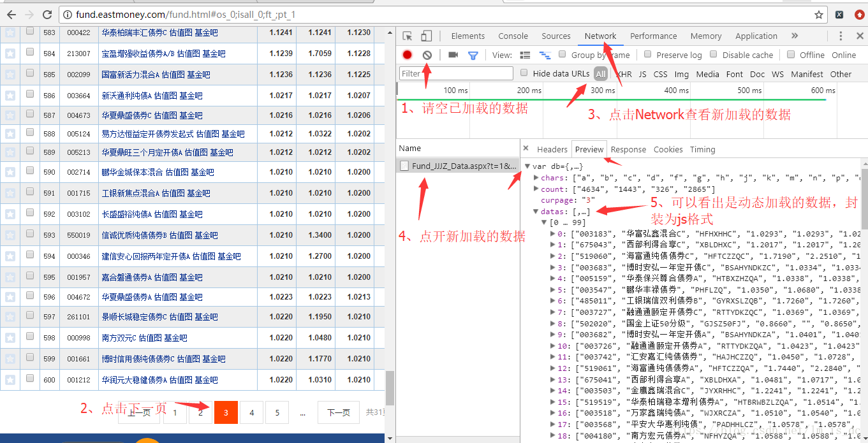This screenshot has width=868, height=443.
Task: Stop recording the network log
Action: tap(407, 55)
